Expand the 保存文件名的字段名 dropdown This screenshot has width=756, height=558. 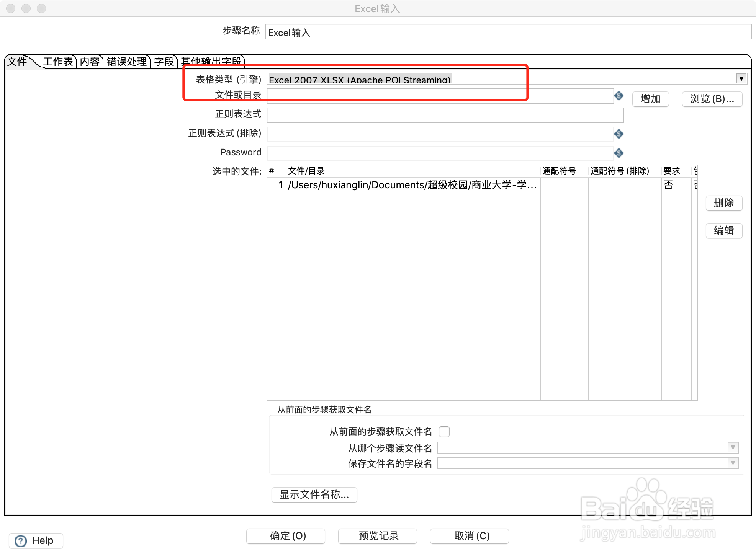[733, 463]
